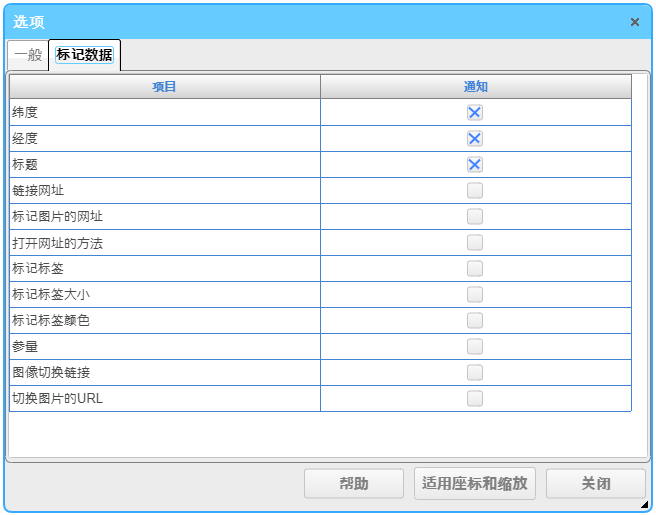Select the 标记数据 tab

[x=84, y=55]
